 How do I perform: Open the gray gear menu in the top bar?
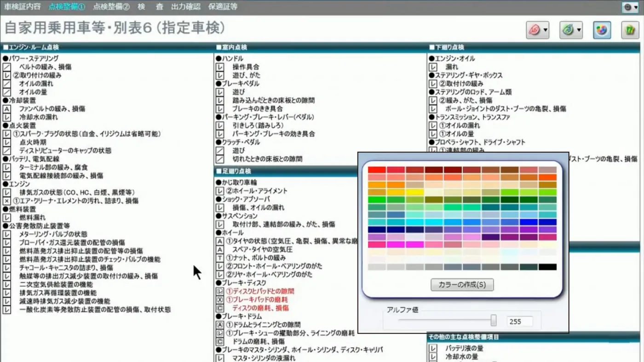pos(629,7)
